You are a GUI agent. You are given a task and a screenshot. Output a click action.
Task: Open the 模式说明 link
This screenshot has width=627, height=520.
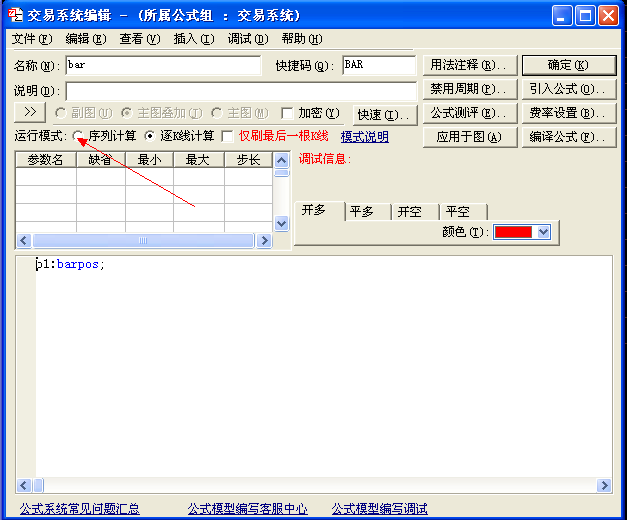click(x=365, y=137)
